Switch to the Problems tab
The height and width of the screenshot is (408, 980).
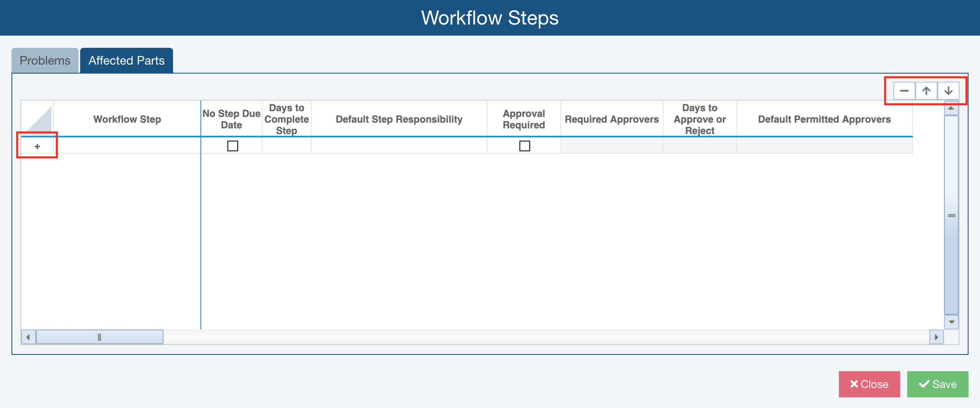(45, 61)
